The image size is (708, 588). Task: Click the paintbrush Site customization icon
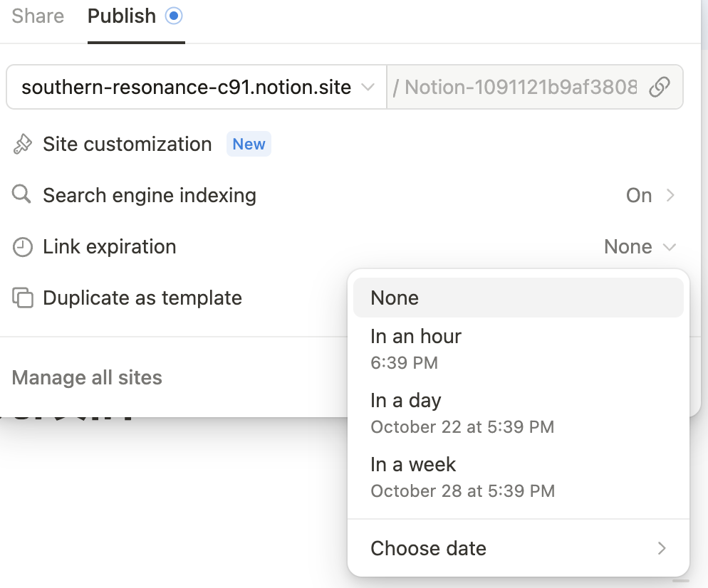click(x=23, y=145)
